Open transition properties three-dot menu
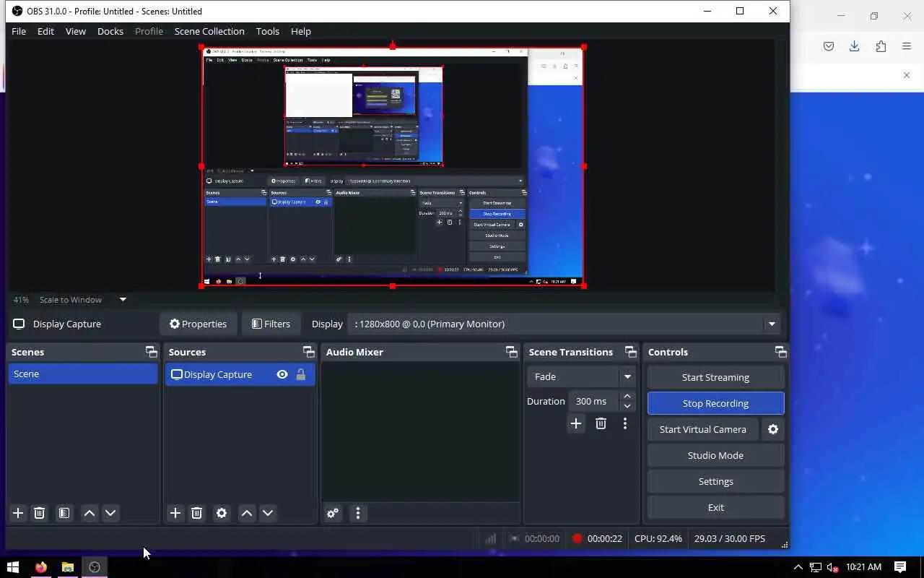 click(x=625, y=423)
